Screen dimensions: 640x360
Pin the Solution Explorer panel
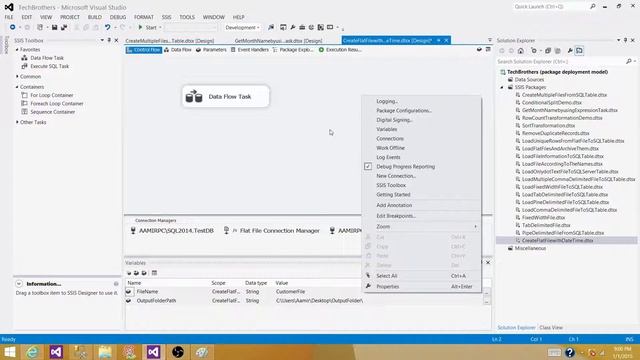[625, 40]
